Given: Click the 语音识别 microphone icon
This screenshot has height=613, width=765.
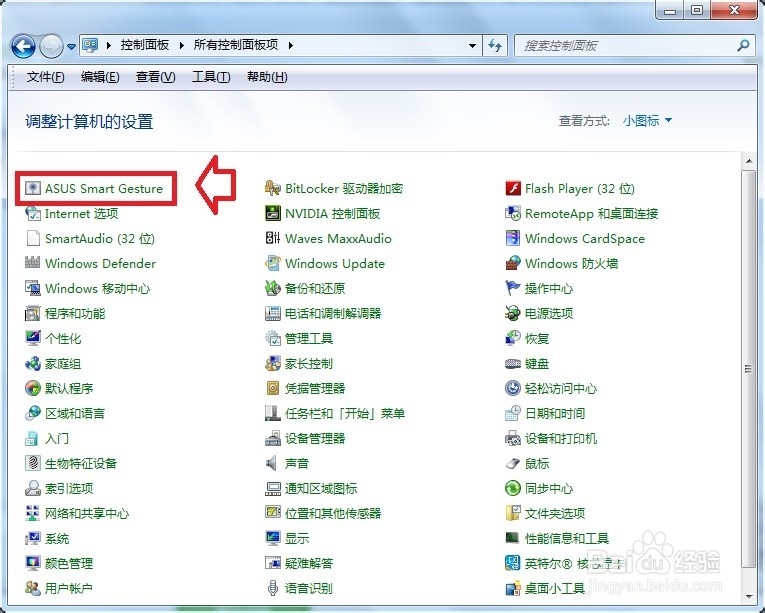Looking at the screenshot, I should [x=273, y=588].
